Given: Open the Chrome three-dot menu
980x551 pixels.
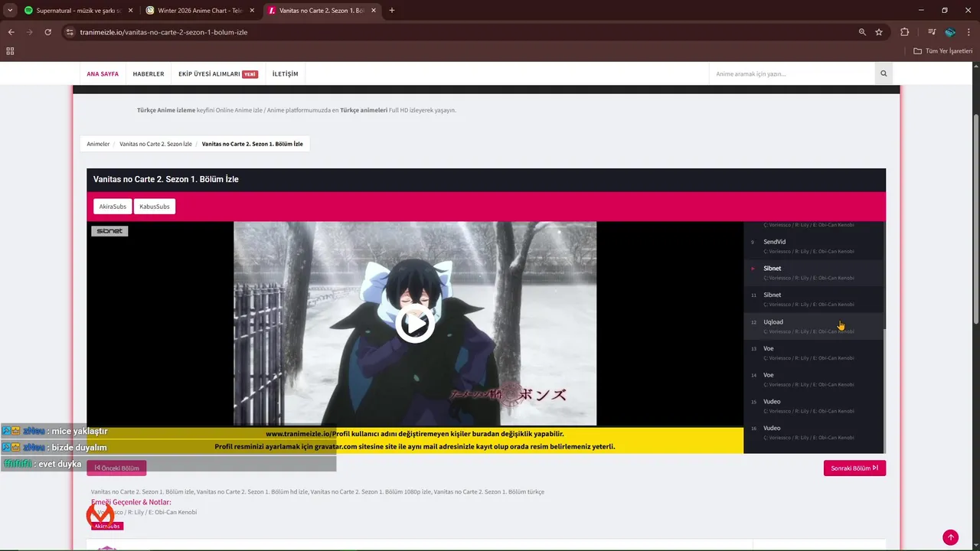Looking at the screenshot, I should pos(969,32).
